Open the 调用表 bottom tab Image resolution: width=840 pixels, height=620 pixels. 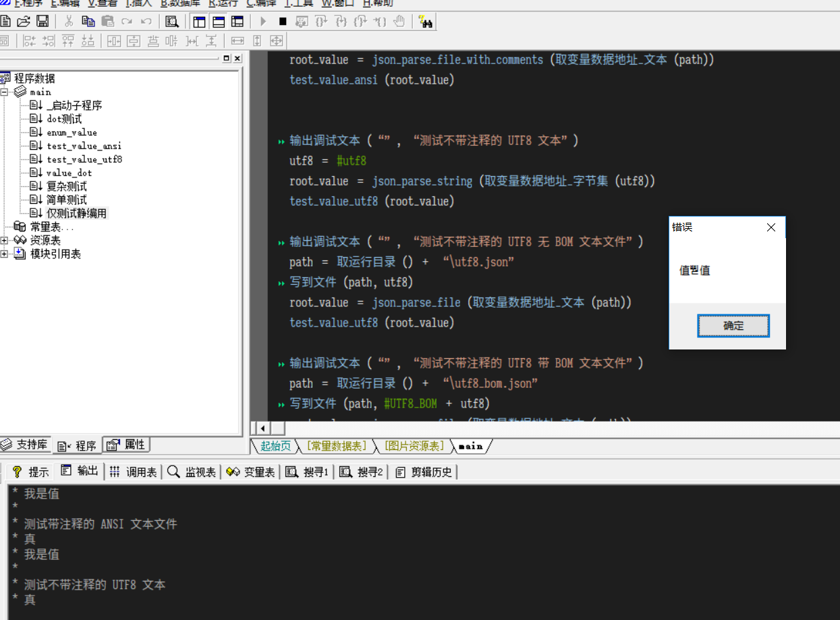point(133,472)
